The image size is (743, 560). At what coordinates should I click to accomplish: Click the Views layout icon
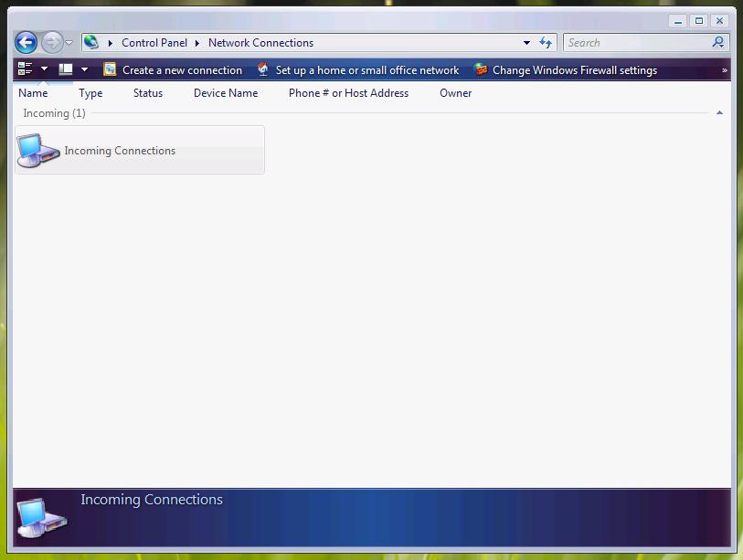(66, 69)
